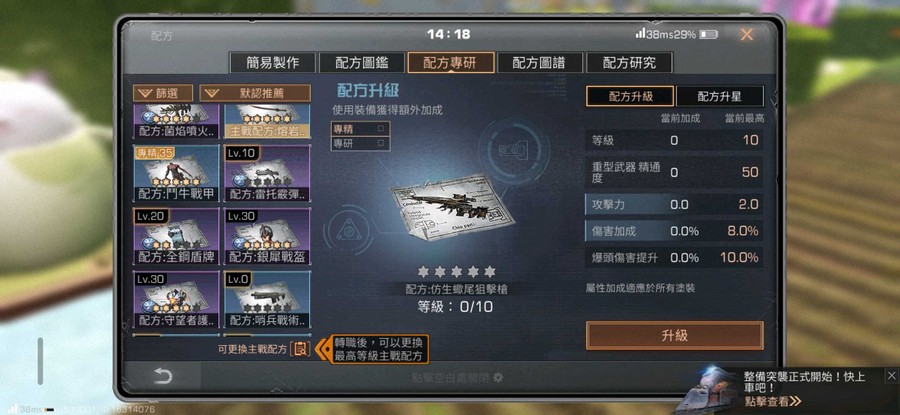Image resolution: width=900 pixels, height=415 pixels.
Task: Open the 默認推薦 sort dropdown
Action: tap(255, 93)
